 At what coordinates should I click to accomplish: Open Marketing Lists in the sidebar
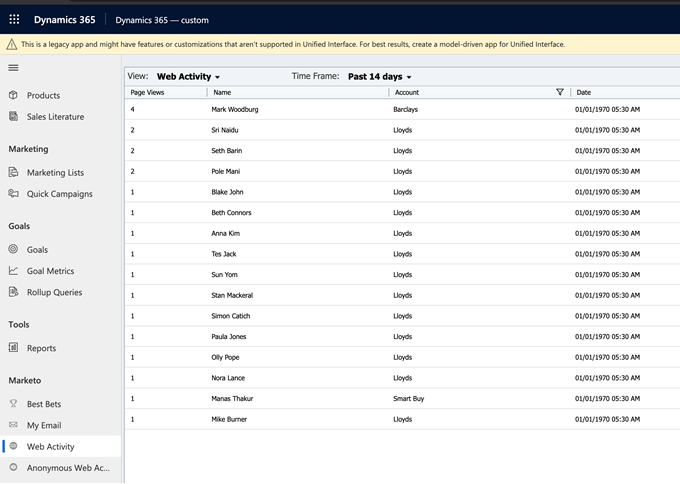[56, 173]
